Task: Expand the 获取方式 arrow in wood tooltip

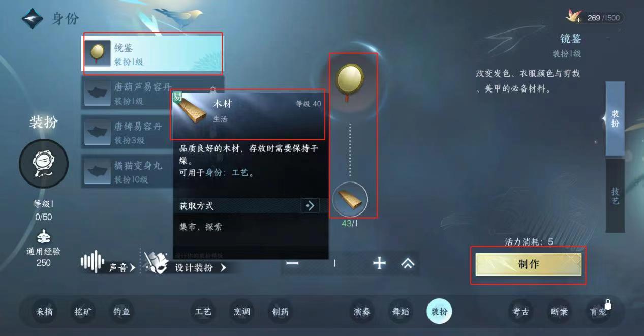Action: tap(310, 206)
